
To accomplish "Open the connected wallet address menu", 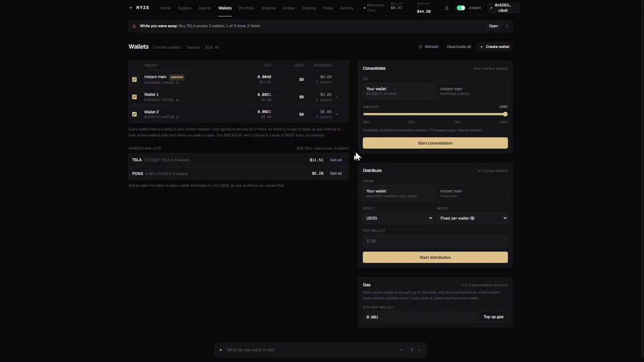I will [x=503, y=8].
